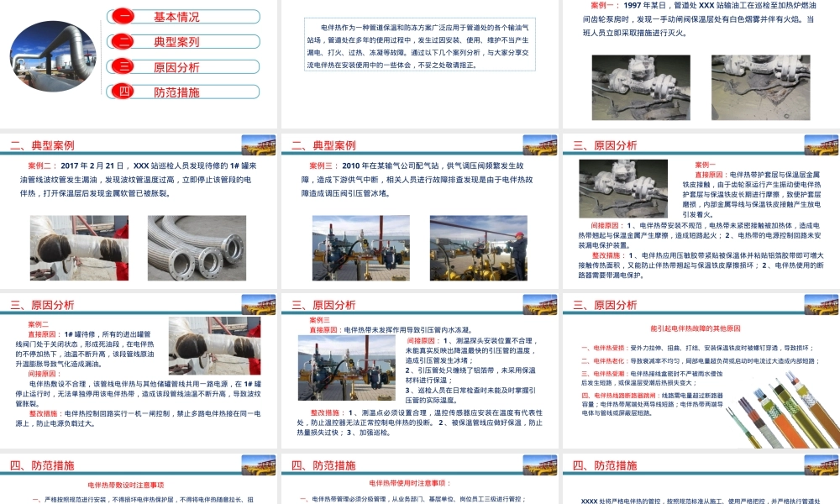The image size is (840, 504).
Task: Click the header picture icon on the 案例二 原因分析 slide
Action: pyautogui.click(x=259, y=304)
